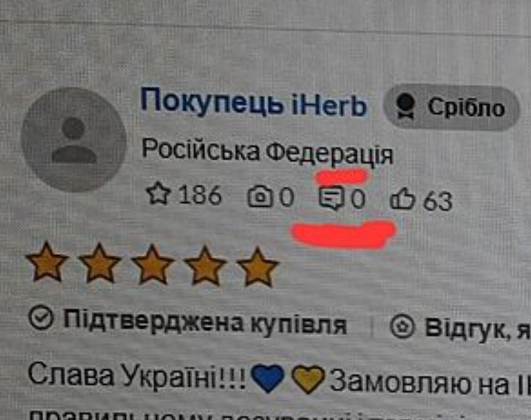Screen dimensions: 531x420
Task: Click the yellow heart emoji
Action: (x=308, y=379)
